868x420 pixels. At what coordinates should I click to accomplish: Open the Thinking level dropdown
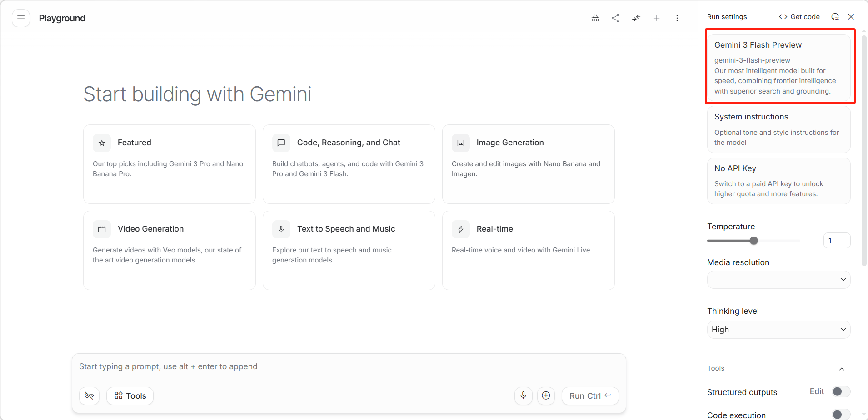point(779,330)
